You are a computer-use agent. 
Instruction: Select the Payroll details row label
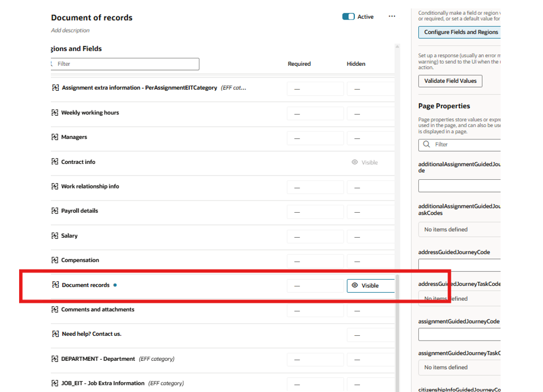[80, 211]
